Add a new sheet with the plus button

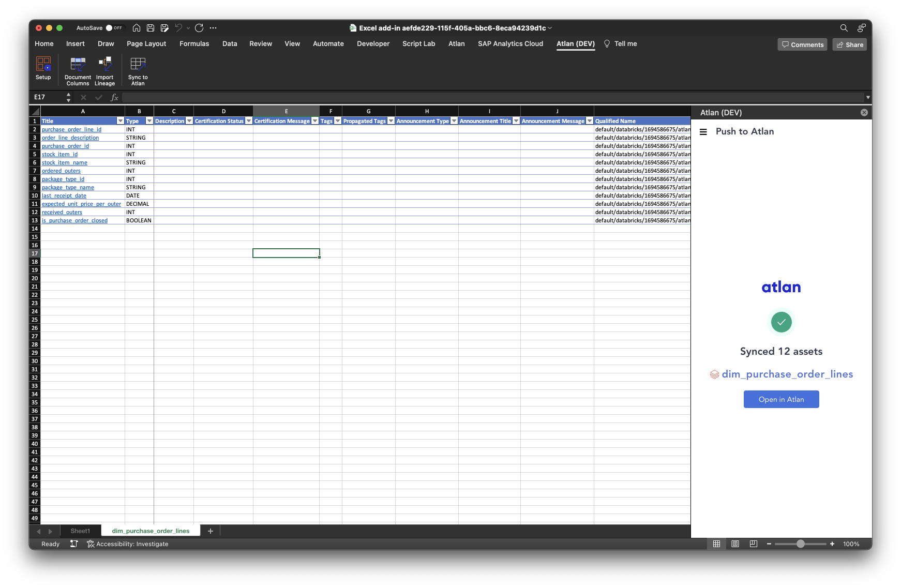(x=211, y=531)
